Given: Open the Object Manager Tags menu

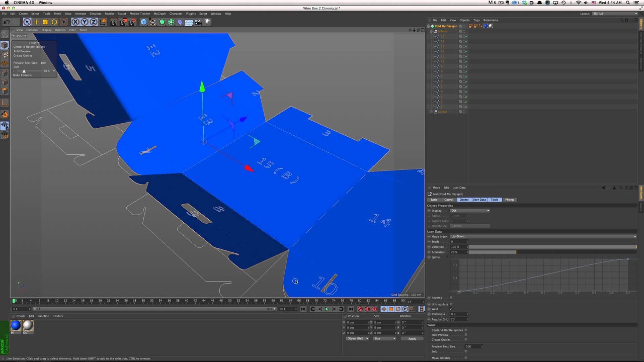Looking at the screenshot, I should pyautogui.click(x=476, y=20).
